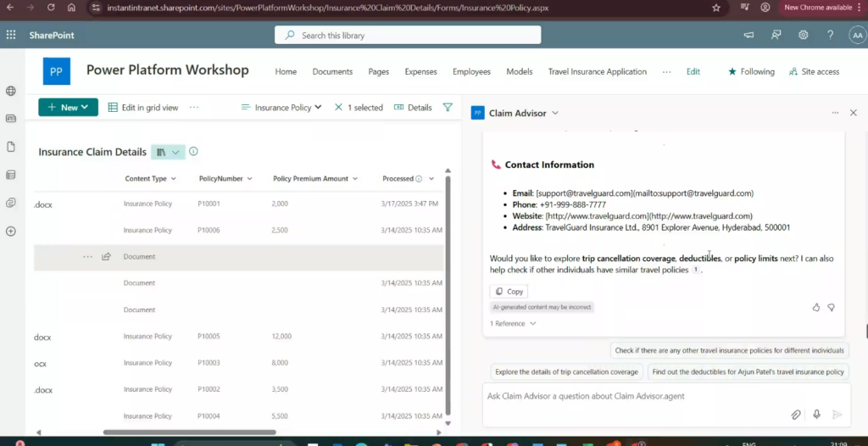Click the megaphone announcements icon in header
This screenshot has height=446, width=868.
point(749,35)
